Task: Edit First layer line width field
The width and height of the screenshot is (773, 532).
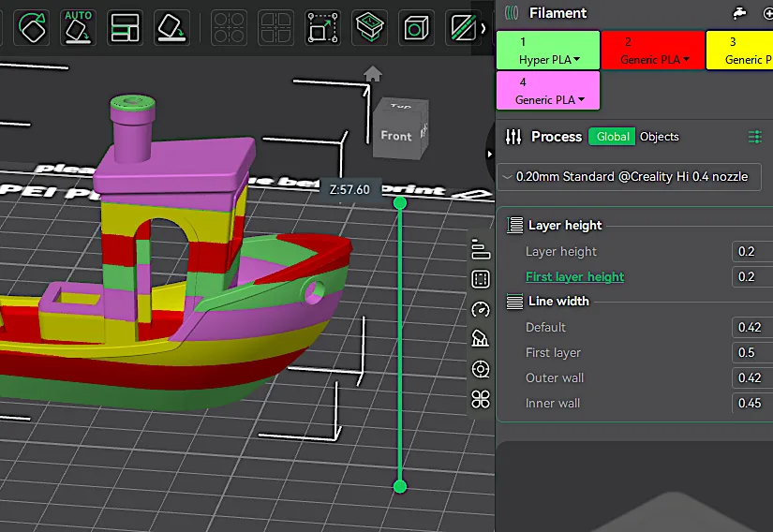Action: coord(752,353)
